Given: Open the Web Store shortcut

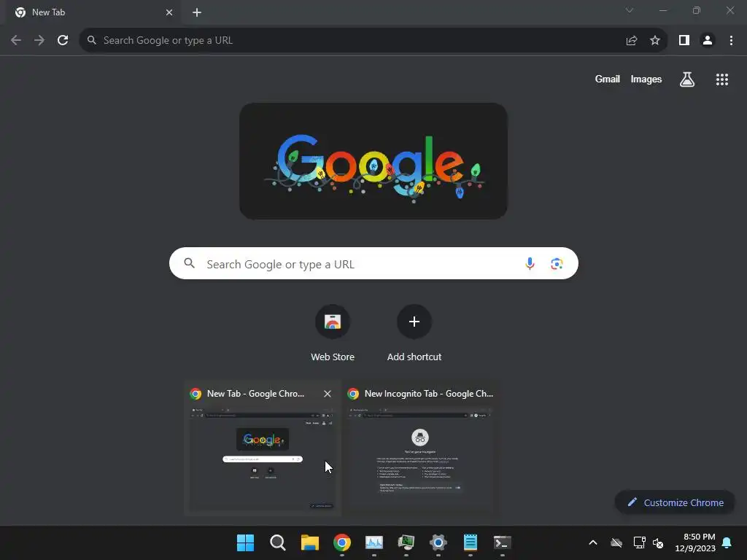Looking at the screenshot, I should click(x=333, y=332).
